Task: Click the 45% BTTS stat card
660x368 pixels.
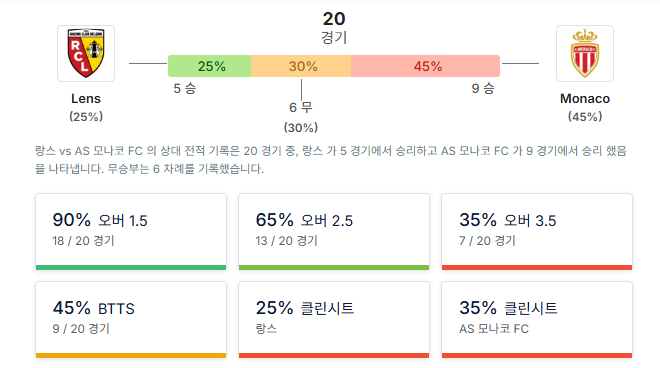Action: [131, 320]
